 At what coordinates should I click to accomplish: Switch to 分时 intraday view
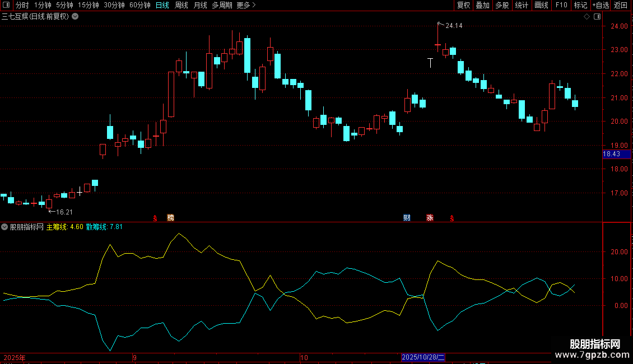pyautogui.click(x=22, y=5)
